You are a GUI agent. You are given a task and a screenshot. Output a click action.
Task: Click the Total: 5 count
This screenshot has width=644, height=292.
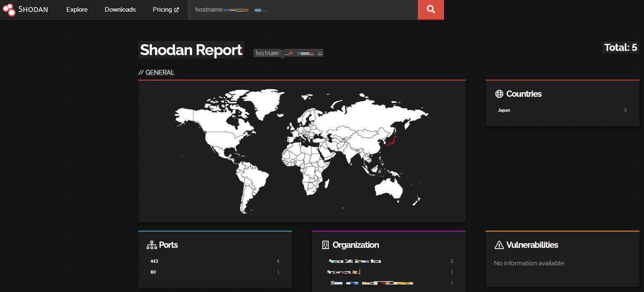point(621,48)
